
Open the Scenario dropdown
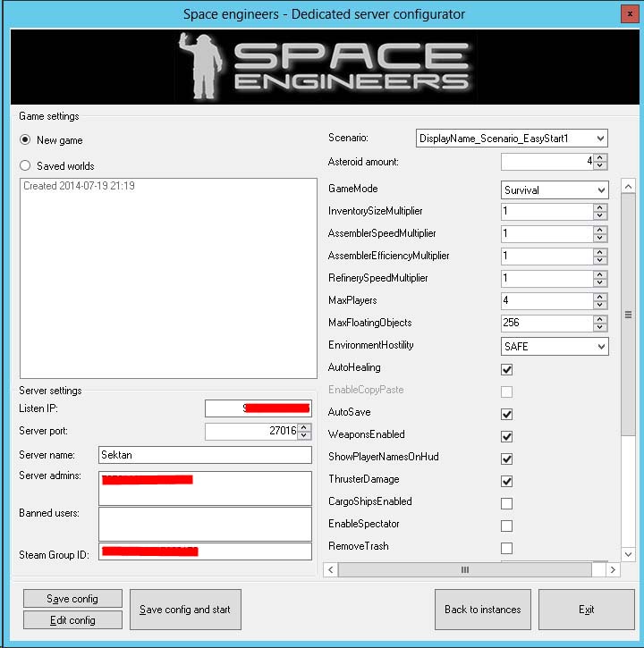point(512,139)
